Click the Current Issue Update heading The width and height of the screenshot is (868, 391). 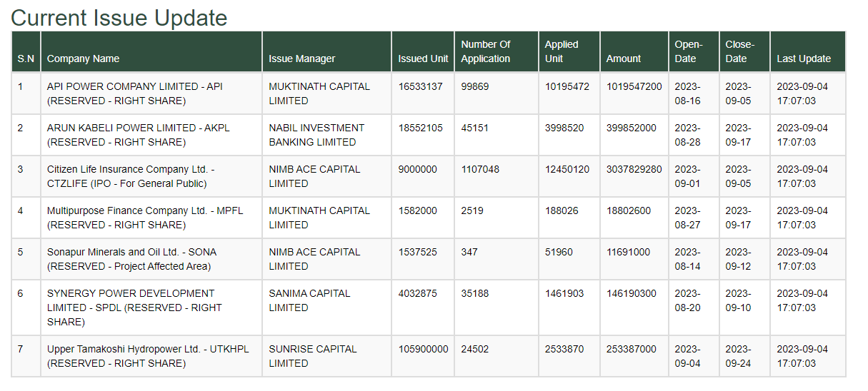pos(119,18)
